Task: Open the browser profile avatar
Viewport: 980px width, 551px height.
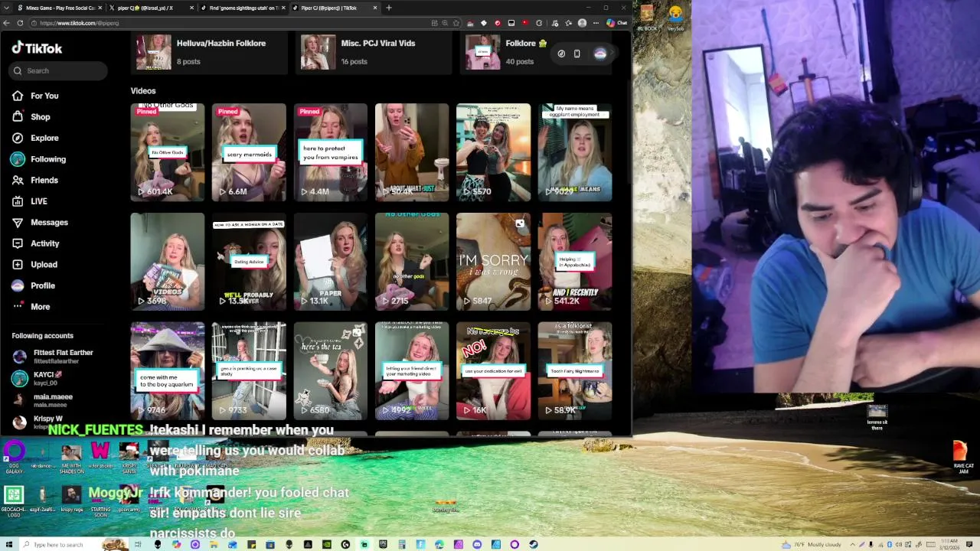Action: pos(582,23)
